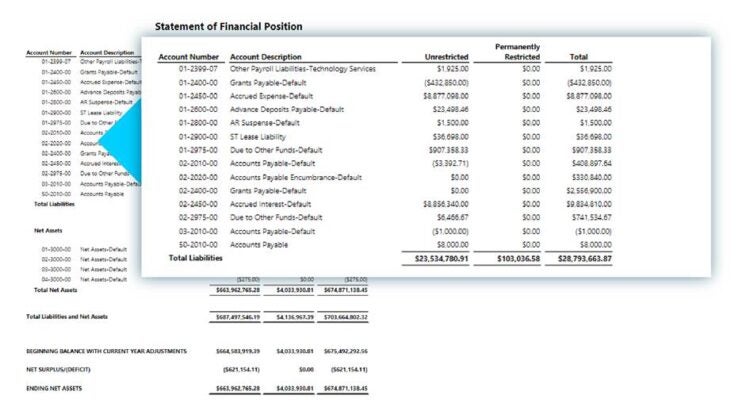The height and width of the screenshot is (411, 742).
Task: Select "ST Lease Liability" in the enlarged panel
Action: [x=258, y=137]
